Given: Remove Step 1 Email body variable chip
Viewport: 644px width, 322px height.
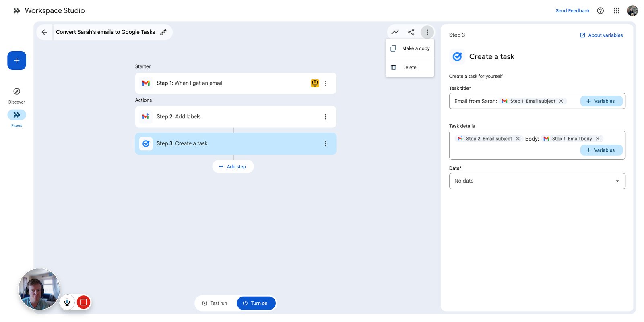Looking at the screenshot, I should [x=598, y=139].
